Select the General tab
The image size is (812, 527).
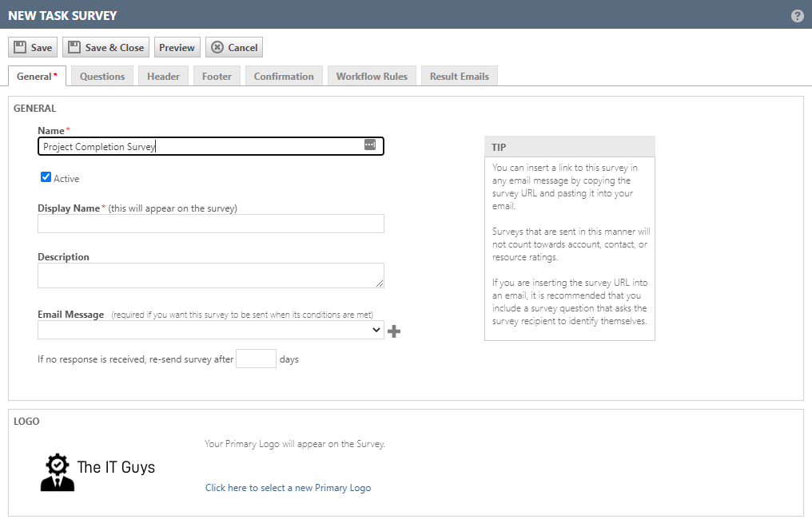coord(36,77)
